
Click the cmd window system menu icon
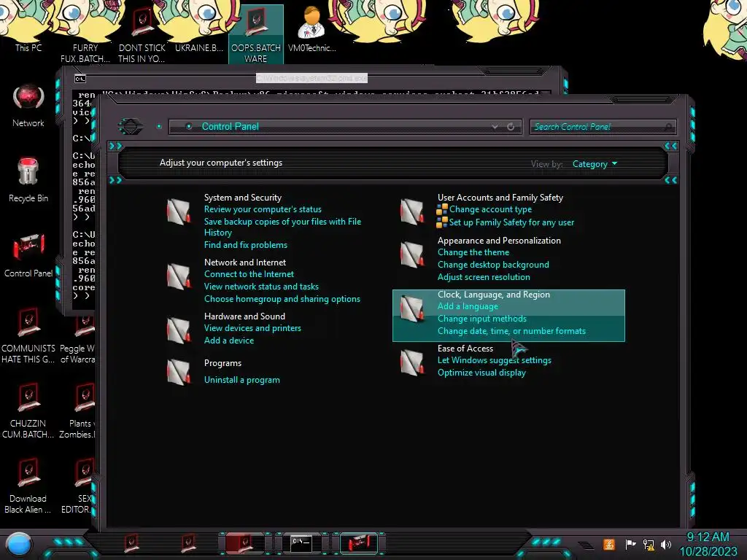coord(80,79)
